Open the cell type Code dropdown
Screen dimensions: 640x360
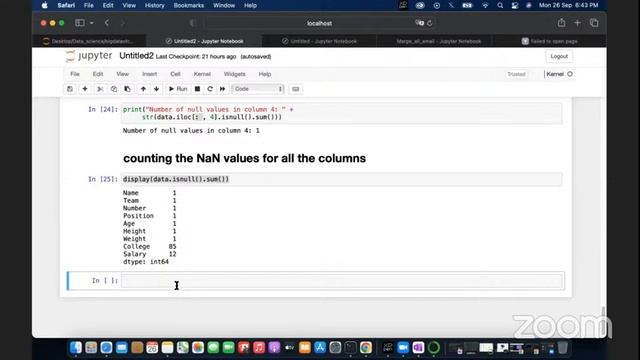258,89
